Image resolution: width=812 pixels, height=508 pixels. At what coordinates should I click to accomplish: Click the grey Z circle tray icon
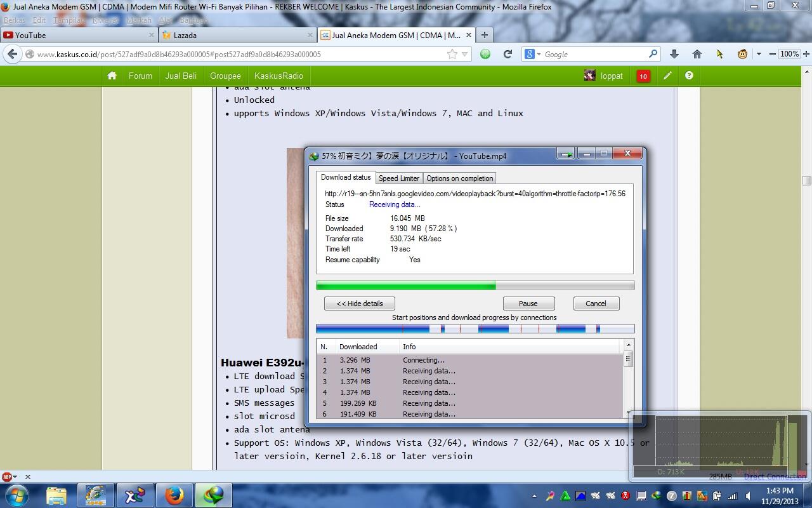pyautogui.click(x=672, y=496)
